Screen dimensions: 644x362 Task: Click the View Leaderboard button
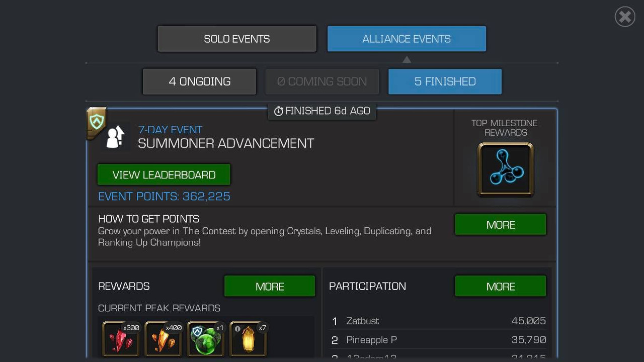click(x=164, y=174)
